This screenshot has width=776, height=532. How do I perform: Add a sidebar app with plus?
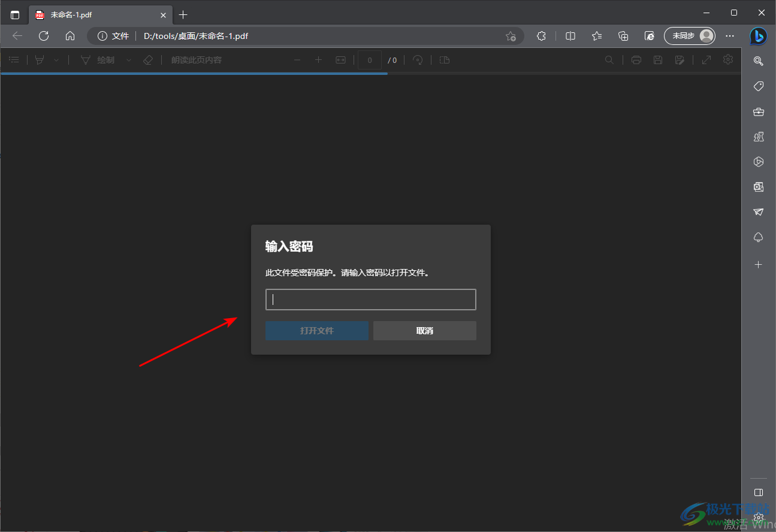759,264
